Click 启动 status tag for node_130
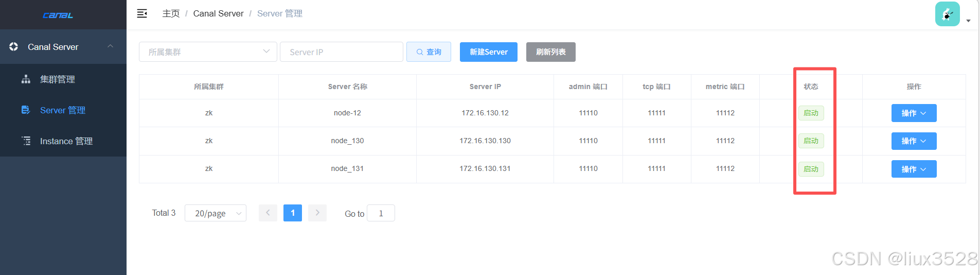 point(811,141)
